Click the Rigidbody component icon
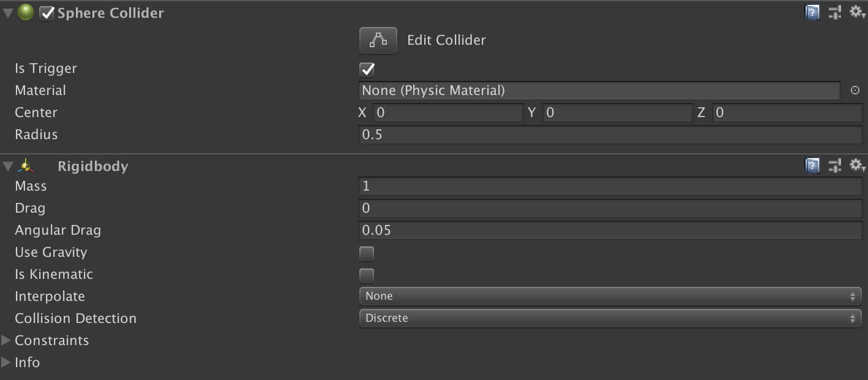This screenshot has width=868, height=380. point(27,164)
